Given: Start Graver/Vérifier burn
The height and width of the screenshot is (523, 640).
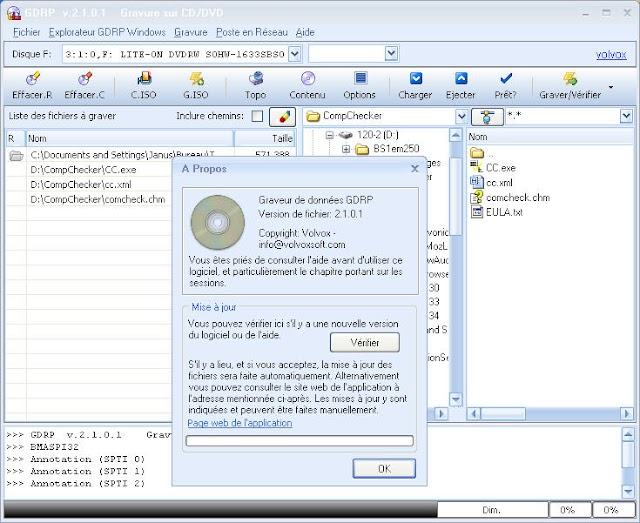Looking at the screenshot, I should pos(570,86).
